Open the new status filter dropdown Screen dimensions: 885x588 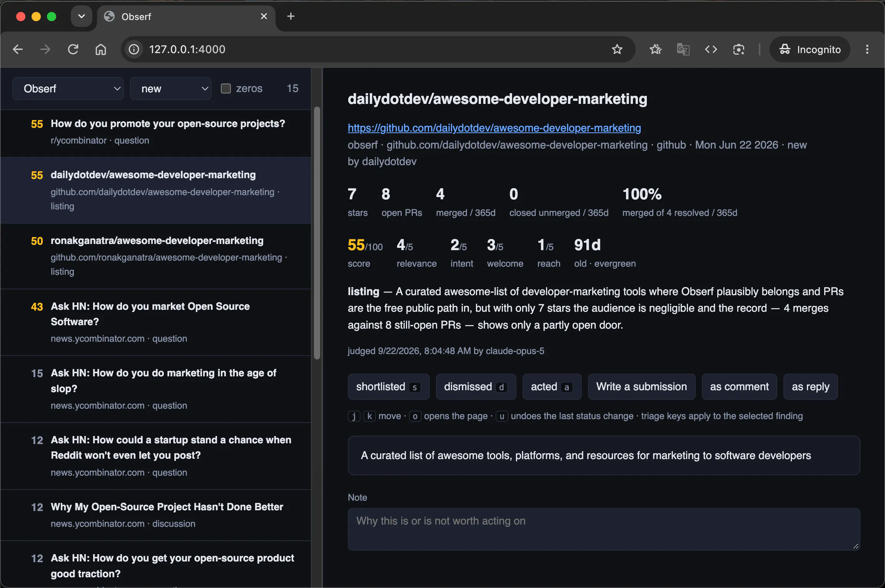171,89
